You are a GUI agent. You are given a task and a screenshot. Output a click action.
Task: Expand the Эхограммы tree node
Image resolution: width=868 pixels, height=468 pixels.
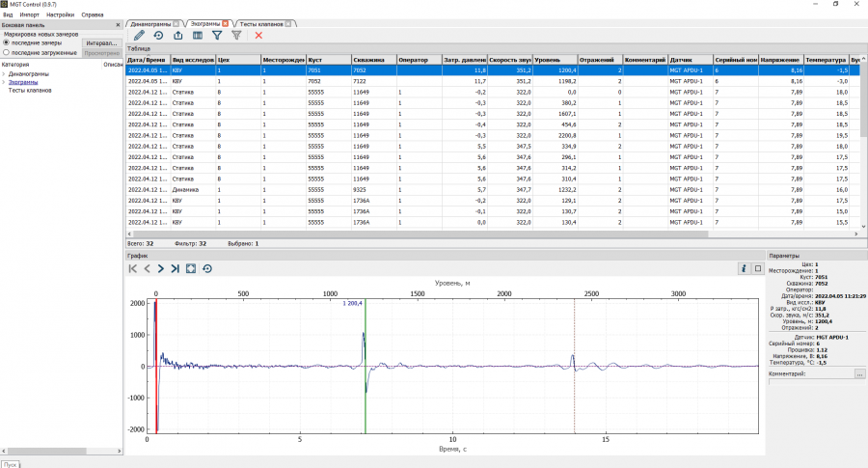click(x=4, y=82)
